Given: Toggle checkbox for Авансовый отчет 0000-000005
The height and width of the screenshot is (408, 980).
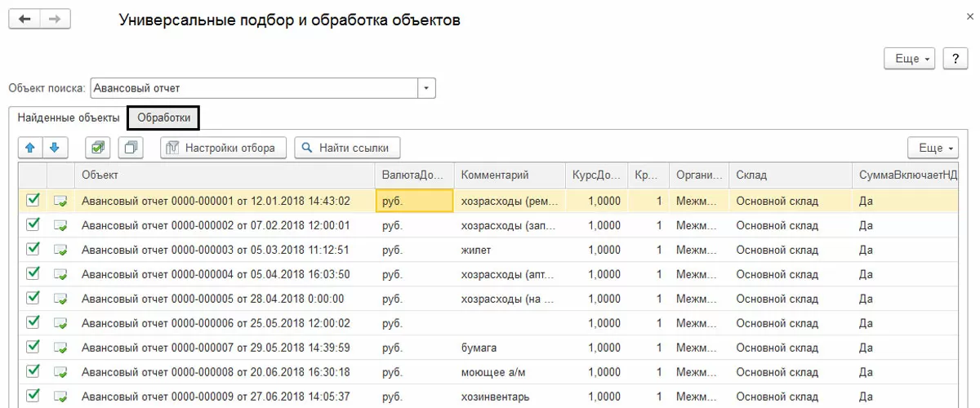Looking at the screenshot, I should [33, 299].
